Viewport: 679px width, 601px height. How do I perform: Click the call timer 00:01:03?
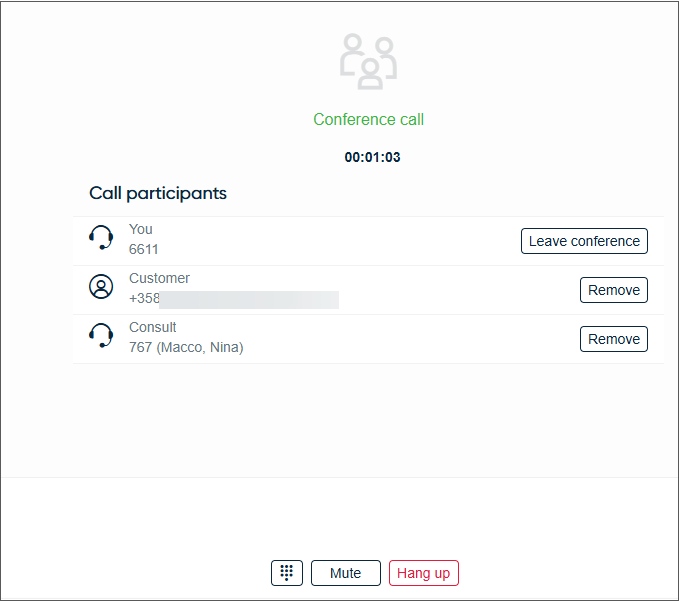click(x=372, y=157)
